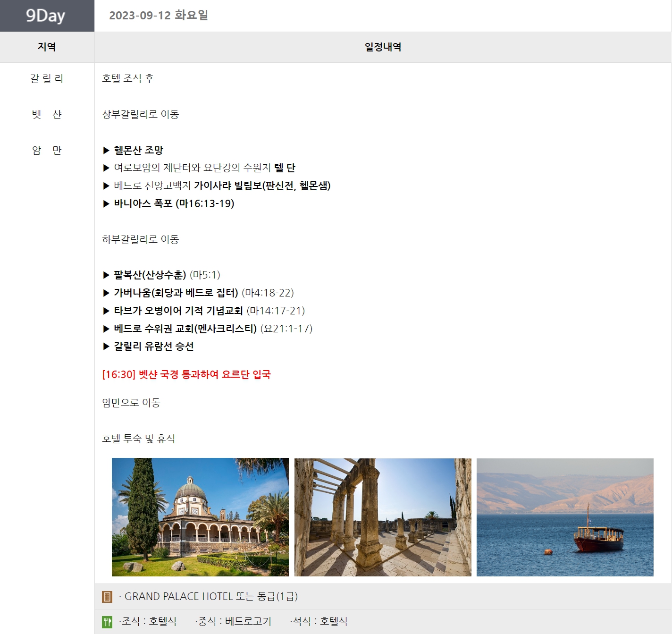Click the 지역 column header

[x=47, y=47]
